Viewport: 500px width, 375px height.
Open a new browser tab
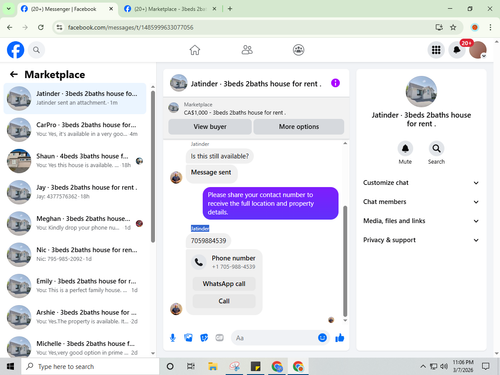230,9
